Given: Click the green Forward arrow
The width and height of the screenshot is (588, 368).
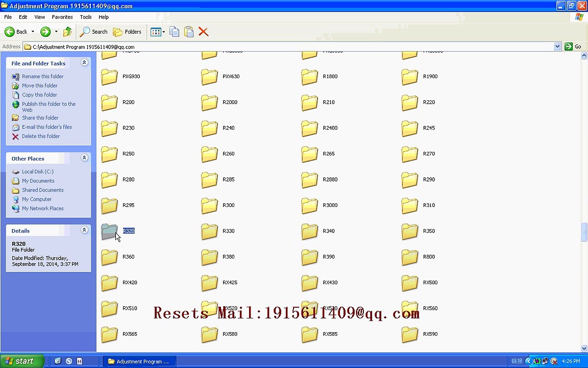Looking at the screenshot, I should [45, 32].
